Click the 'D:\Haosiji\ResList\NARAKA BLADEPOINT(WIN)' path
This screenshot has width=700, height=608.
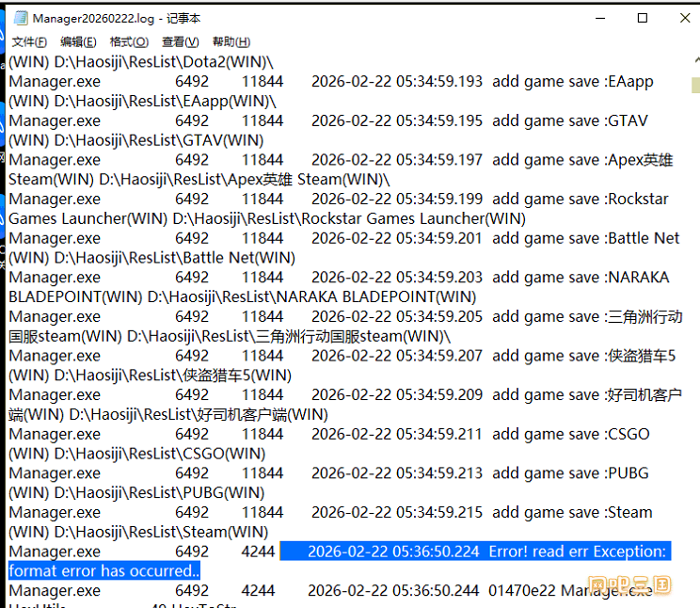311,297
